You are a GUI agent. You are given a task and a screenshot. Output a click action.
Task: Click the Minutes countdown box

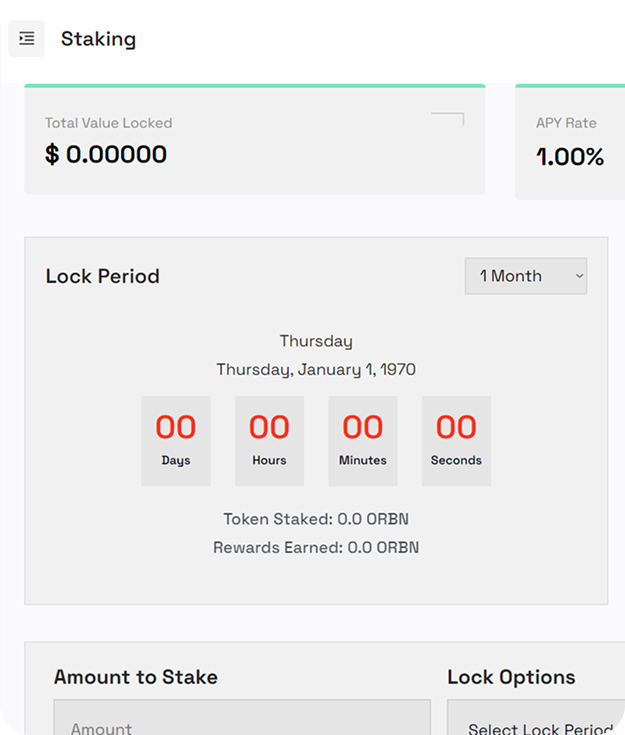pos(362,441)
